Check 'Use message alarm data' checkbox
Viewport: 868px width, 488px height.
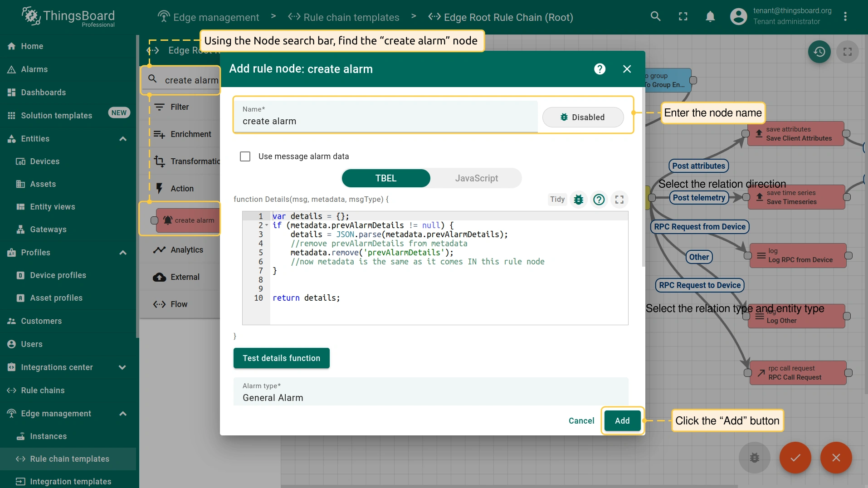[x=245, y=156]
